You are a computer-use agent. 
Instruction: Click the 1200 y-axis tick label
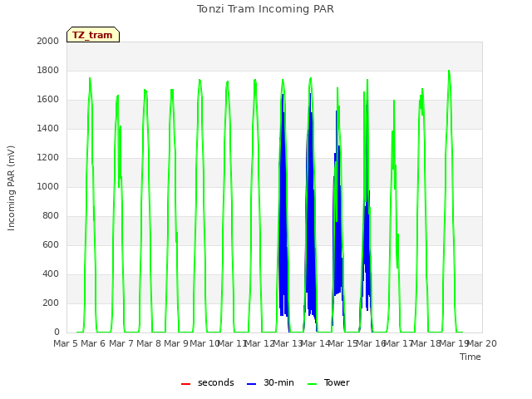(48, 157)
